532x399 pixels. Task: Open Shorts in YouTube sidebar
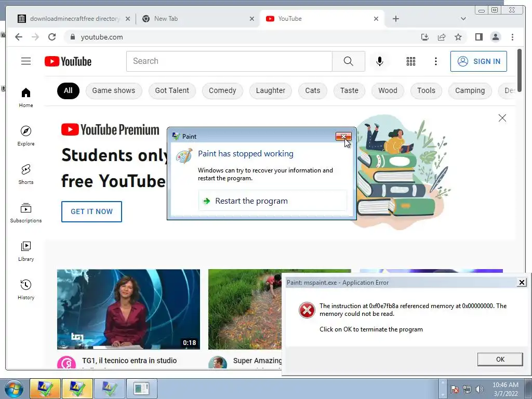pyautogui.click(x=26, y=174)
